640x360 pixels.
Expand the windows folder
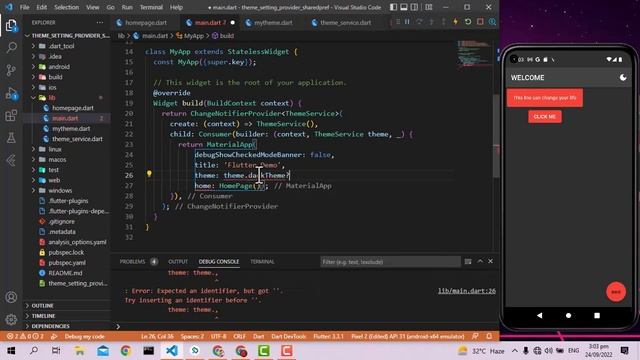click(x=60, y=190)
